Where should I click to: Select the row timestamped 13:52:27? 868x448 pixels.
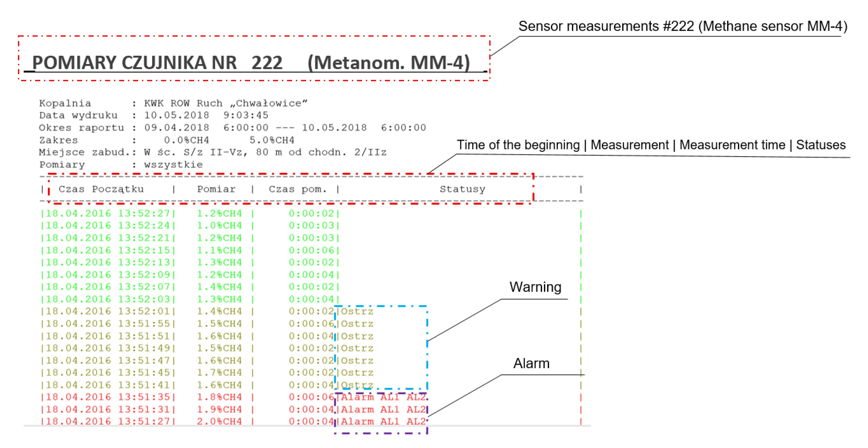[x=108, y=213]
